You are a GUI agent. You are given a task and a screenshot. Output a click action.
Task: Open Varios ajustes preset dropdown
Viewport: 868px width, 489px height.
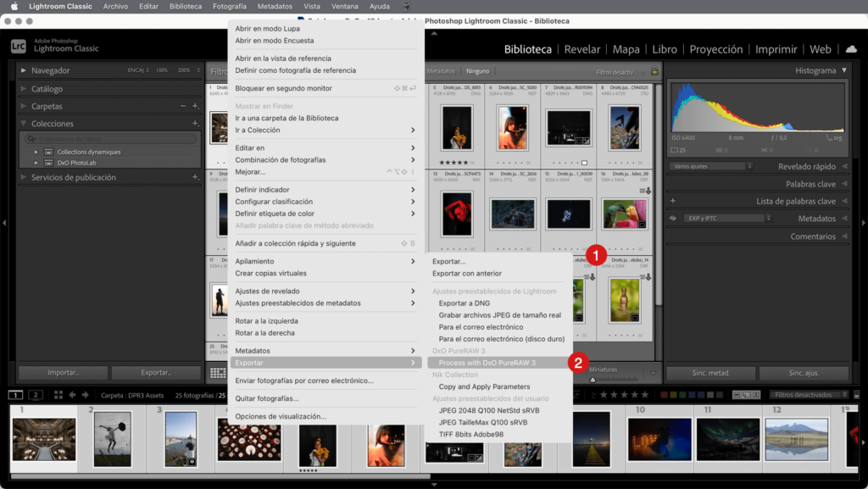[711, 166]
